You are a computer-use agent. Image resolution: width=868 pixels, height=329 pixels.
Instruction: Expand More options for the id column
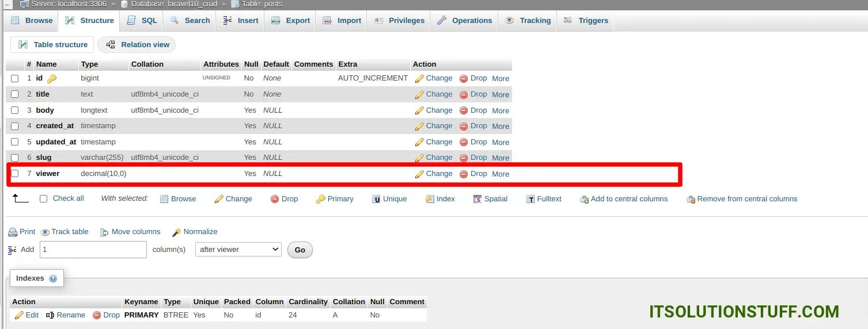point(500,79)
